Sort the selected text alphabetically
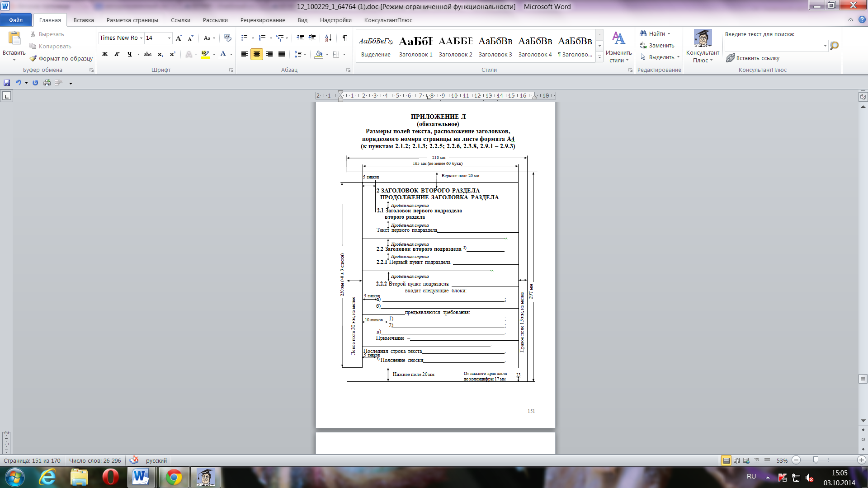This screenshot has width=868, height=488. coord(328,38)
